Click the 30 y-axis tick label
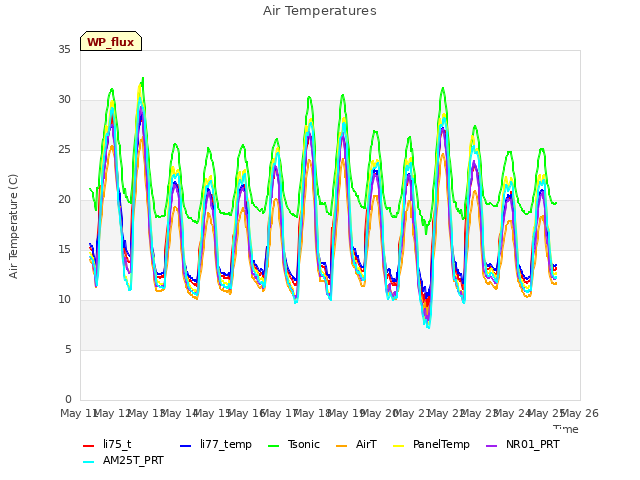This screenshot has width=640, height=480. pos(64,99)
